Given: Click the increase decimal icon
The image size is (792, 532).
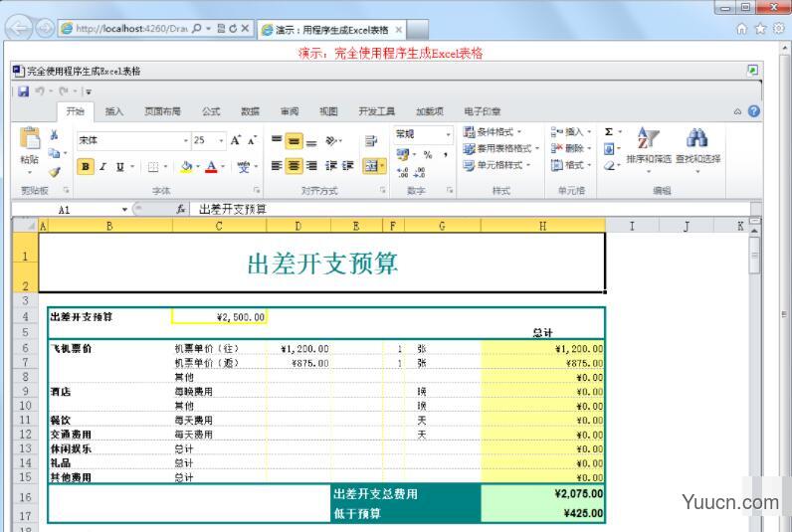Looking at the screenshot, I should click(x=403, y=173).
